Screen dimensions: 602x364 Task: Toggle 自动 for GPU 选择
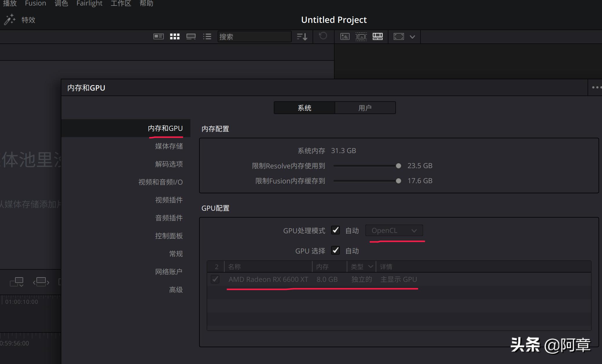coord(336,251)
